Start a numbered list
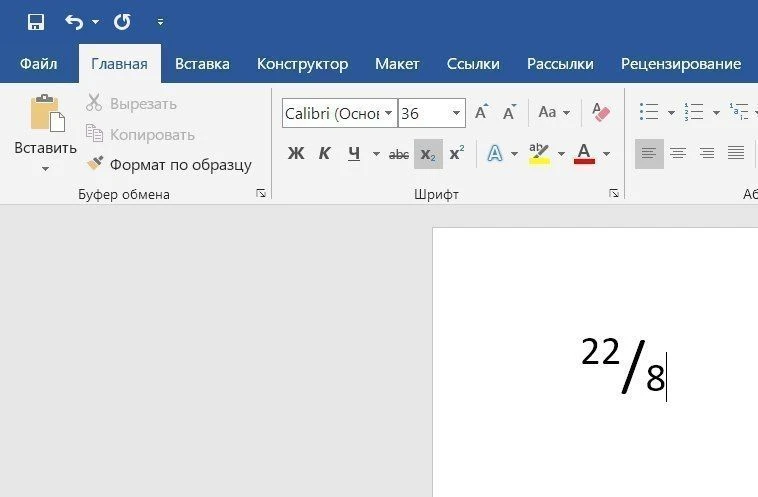 click(693, 112)
